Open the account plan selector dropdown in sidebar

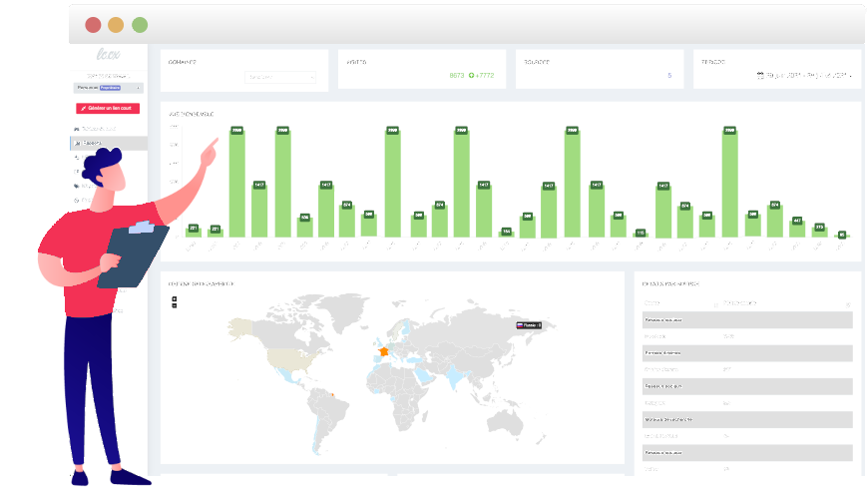tap(109, 88)
